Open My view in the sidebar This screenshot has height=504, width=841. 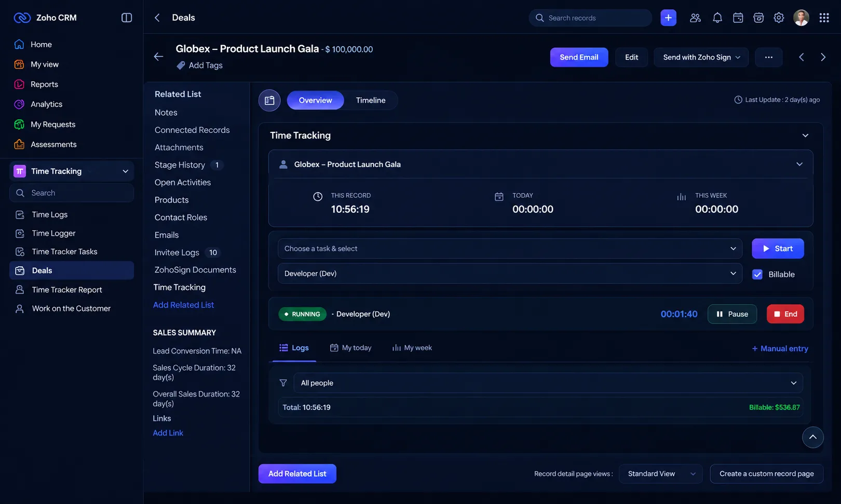pos(45,64)
